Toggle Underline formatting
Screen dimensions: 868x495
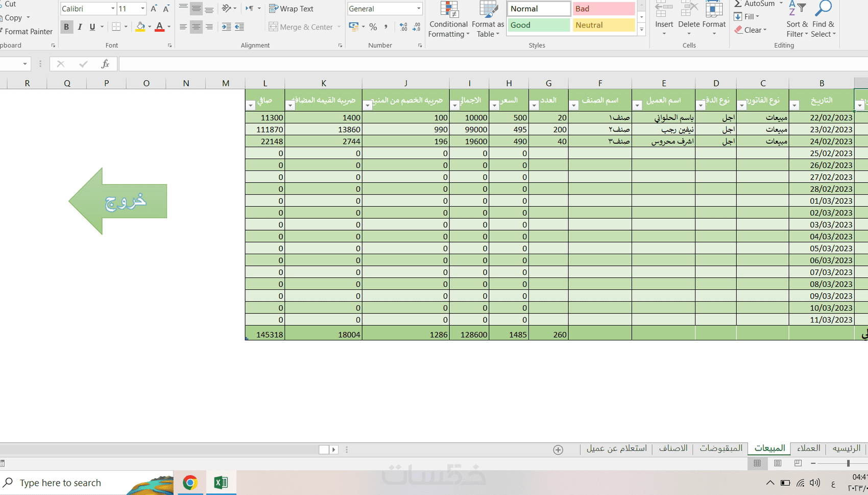point(92,27)
